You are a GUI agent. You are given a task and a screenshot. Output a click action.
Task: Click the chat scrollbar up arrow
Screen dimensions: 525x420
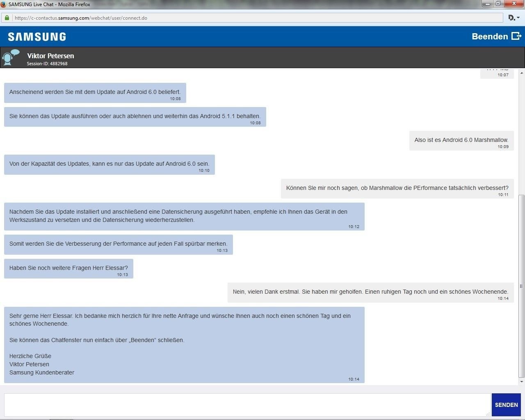click(522, 73)
